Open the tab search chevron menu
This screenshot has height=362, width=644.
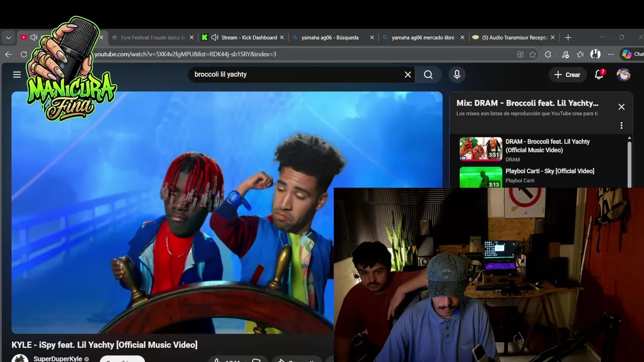click(x=9, y=38)
